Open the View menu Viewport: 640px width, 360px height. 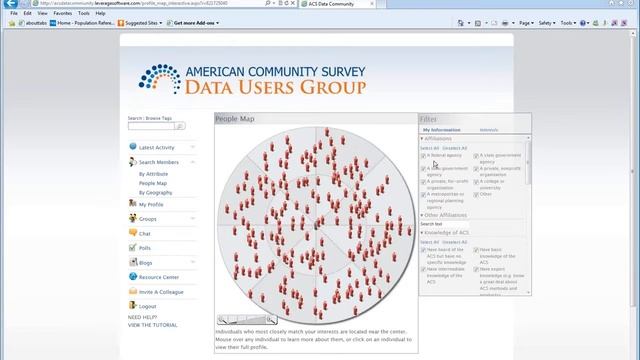[x=42, y=13]
